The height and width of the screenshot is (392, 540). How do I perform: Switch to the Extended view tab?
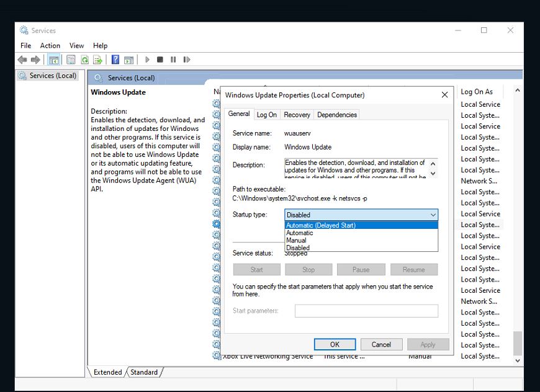pyautogui.click(x=107, y=372)
